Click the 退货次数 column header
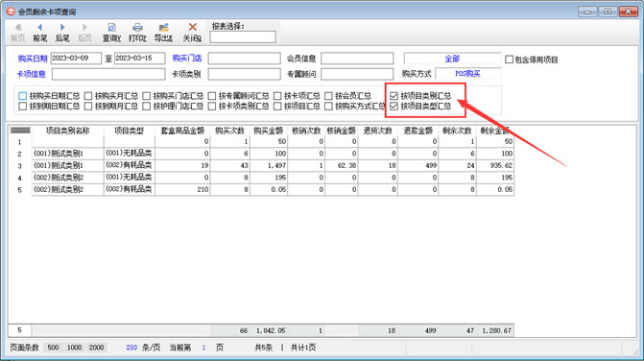Viewport: 644px width, 361px height. point(378,131)
